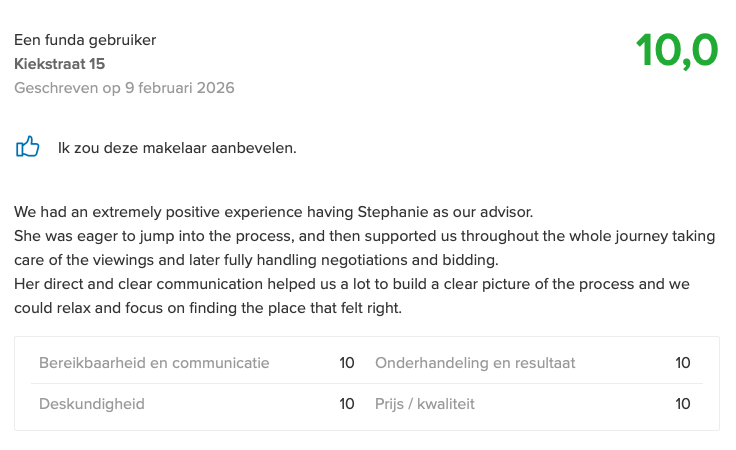Click the blue thumbs-up recommendation icon

click(27, 148)
